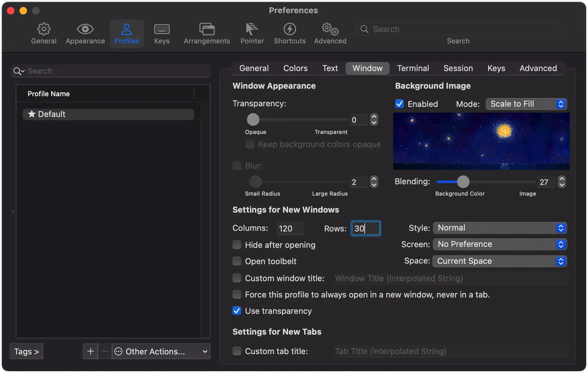
Task: Select the Profiles toolbar icon
Action: coord(127,34)
